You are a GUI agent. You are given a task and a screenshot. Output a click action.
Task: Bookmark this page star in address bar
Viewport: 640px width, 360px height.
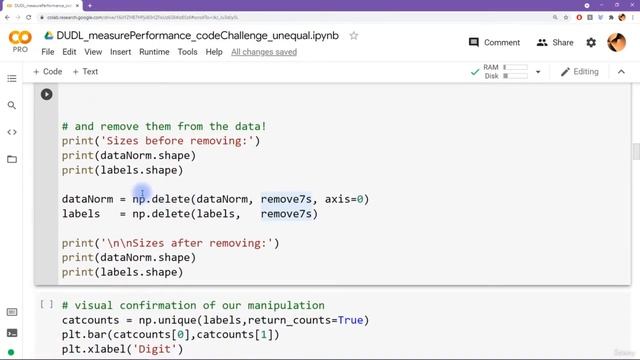pyautogui.click(x=566, y=18)
